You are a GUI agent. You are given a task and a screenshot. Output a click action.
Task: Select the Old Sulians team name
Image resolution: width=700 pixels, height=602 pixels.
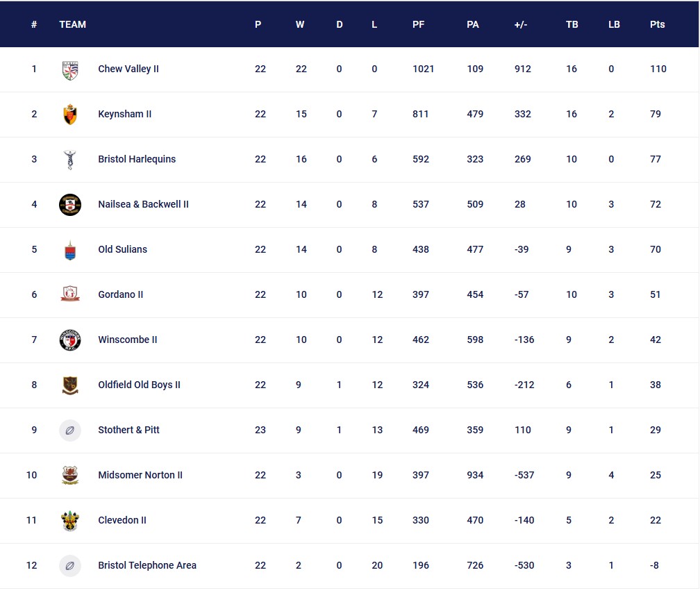(x=123, y=250)
